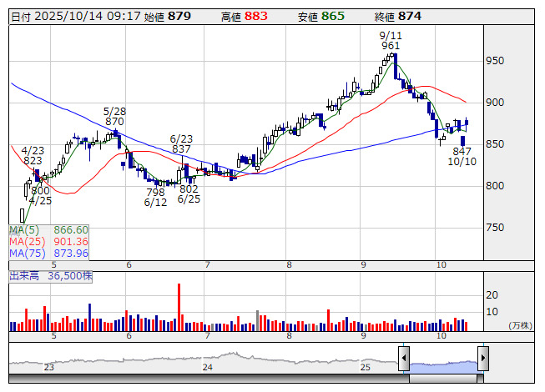This screenshot has height=392, width=545.
Task: Click the 20 volume axis label
Action: [492, 295]
